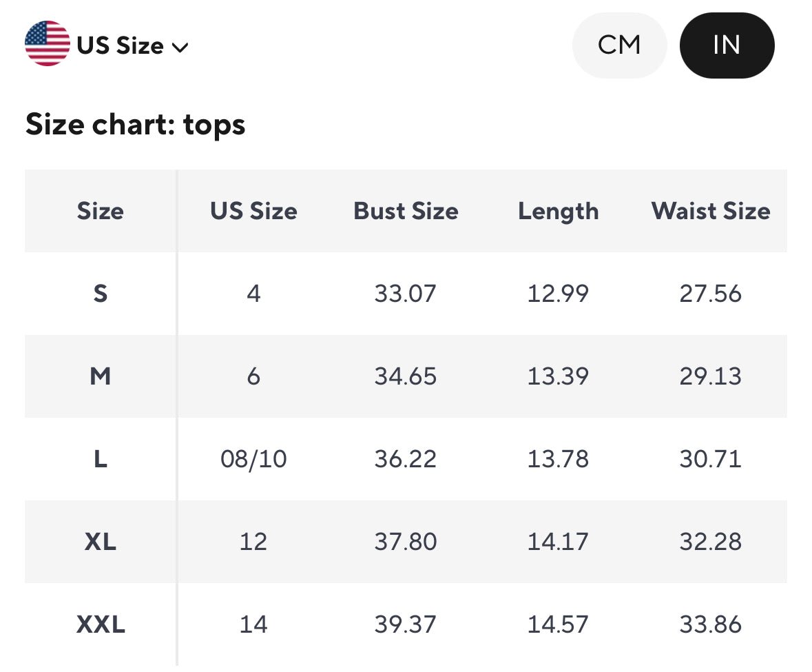Click the 08/10 US size cell
Image resolution: width=812 pixels, height=672 pixels.
pyautogui.click(x=253, y=459)
